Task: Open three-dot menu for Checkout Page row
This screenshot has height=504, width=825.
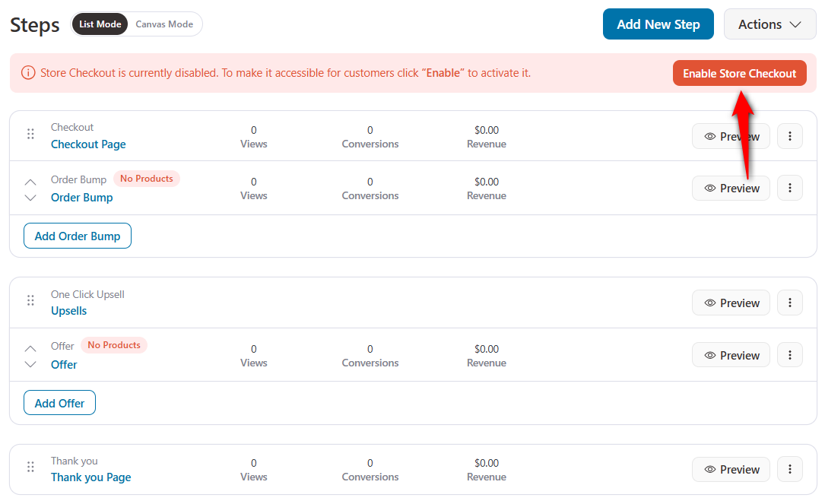Action: tap(789, 136)
